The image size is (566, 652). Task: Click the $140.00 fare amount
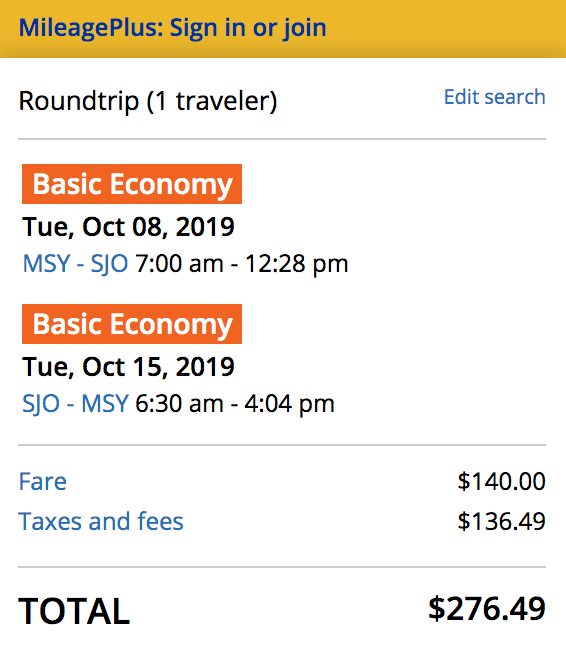coord(502,482)
